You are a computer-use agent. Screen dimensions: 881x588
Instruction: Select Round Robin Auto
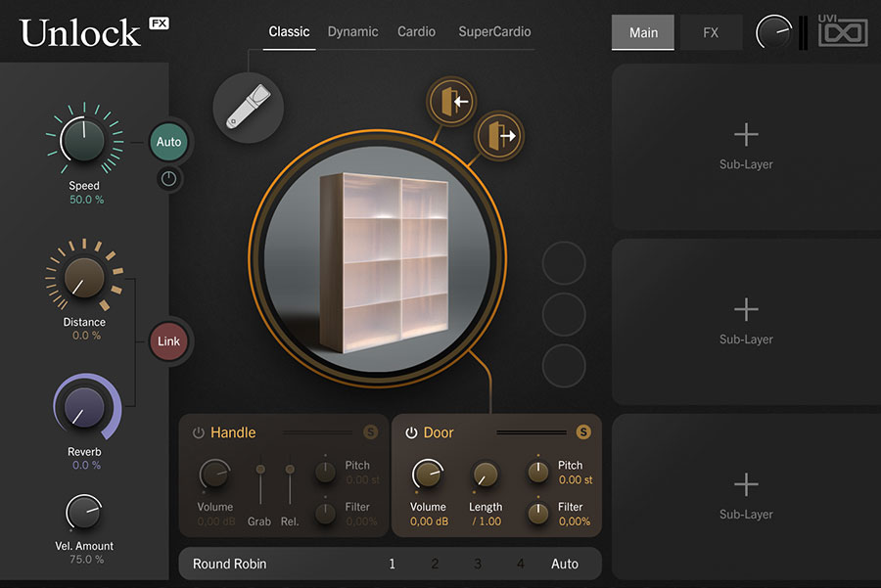click(x=565, y=564)
